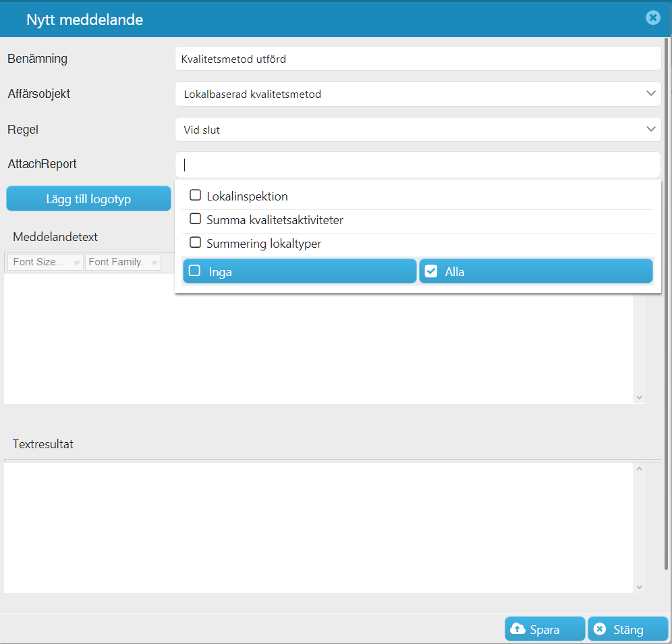Check the Summering lokaltyper checkbox
672x644 pixels.
pos(196,242)
